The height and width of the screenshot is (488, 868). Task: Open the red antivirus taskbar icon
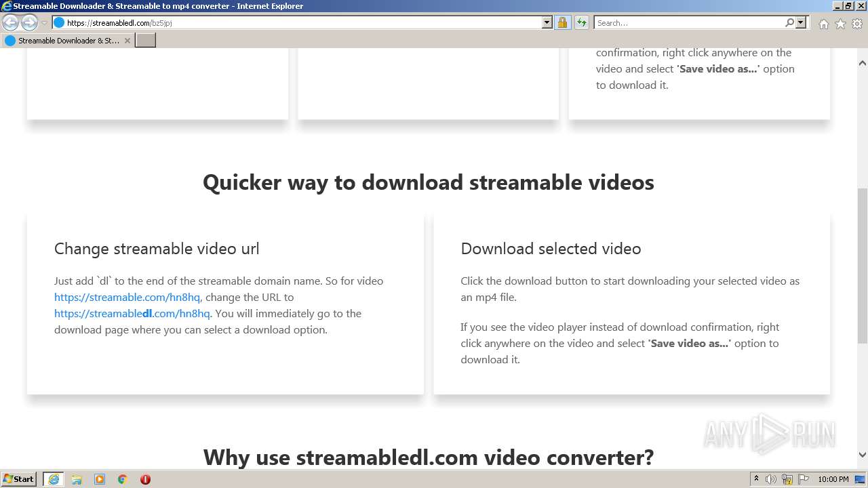click(145, 479)
